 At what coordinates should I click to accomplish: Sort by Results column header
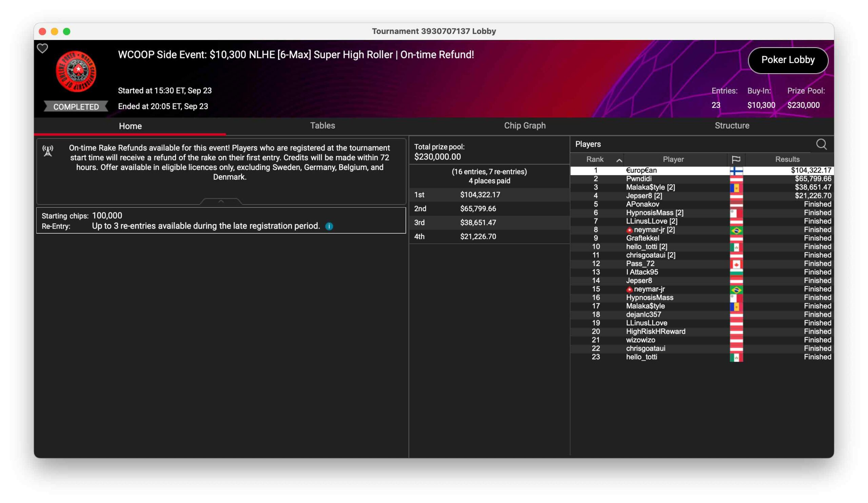[x=787, y=159]
